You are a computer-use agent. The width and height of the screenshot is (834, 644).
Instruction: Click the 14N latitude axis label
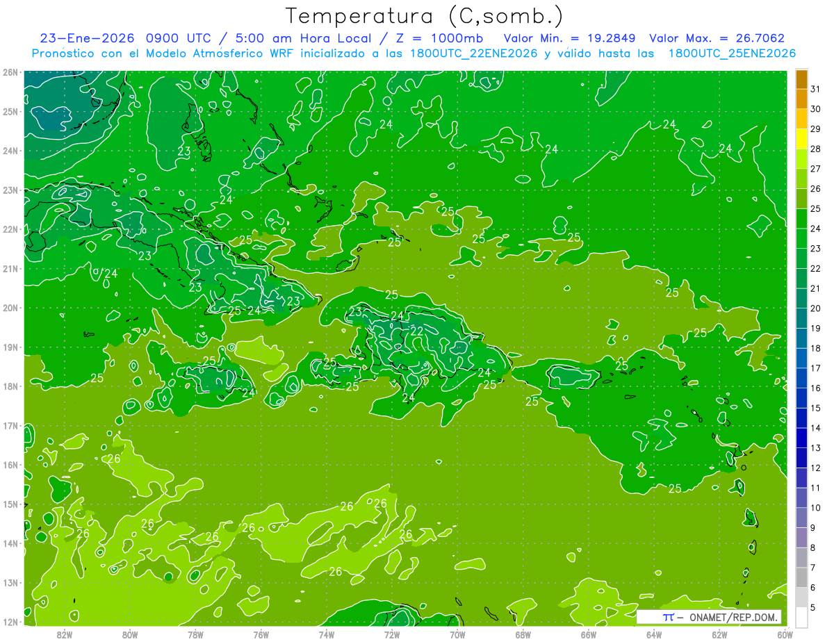coord(10,543)
